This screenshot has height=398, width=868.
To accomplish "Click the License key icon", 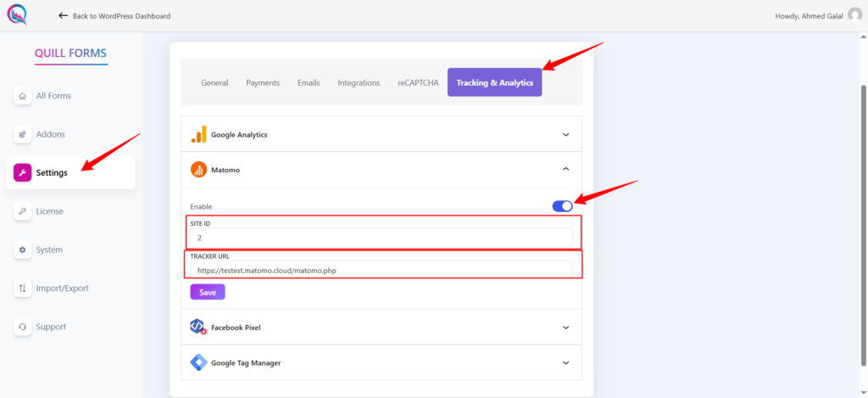I will pyautogui.click(x=23, y=211).
